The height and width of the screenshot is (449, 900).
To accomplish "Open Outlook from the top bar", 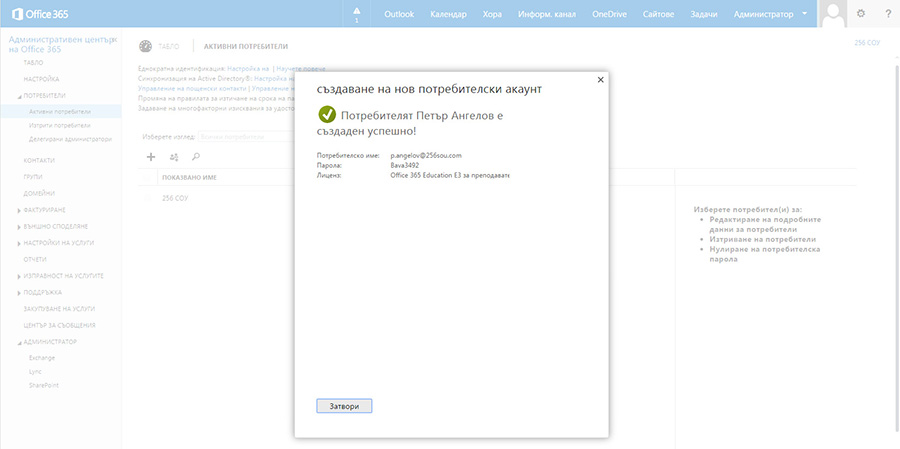I will pyautogui.click(x=399, y=14).
